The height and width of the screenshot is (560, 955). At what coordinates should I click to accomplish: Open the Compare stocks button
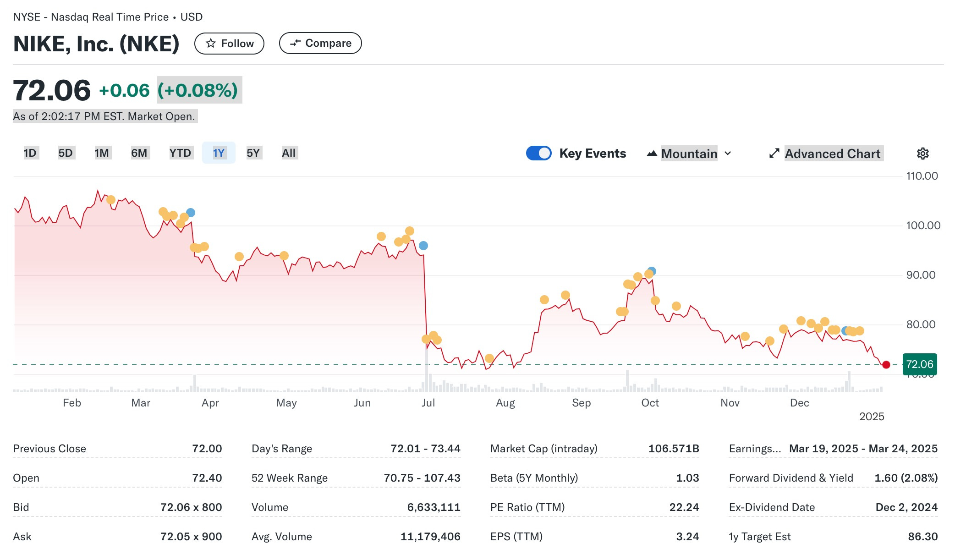point(320,43)
